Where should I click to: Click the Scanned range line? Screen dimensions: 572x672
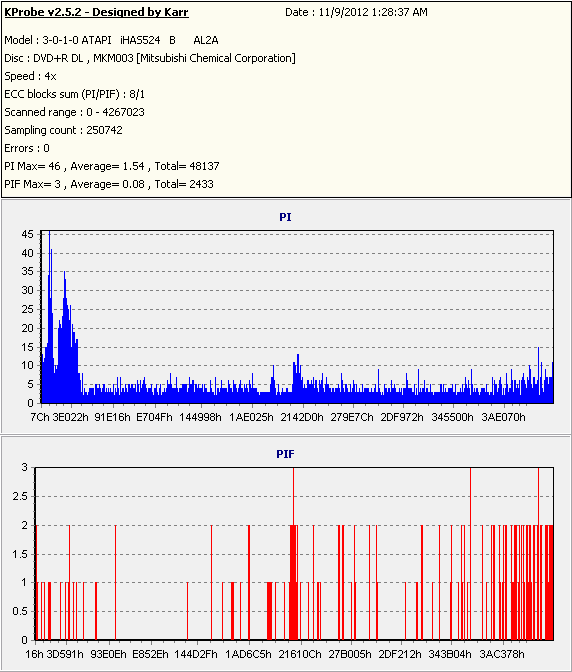pyautogui.click(x=75, y=112)
